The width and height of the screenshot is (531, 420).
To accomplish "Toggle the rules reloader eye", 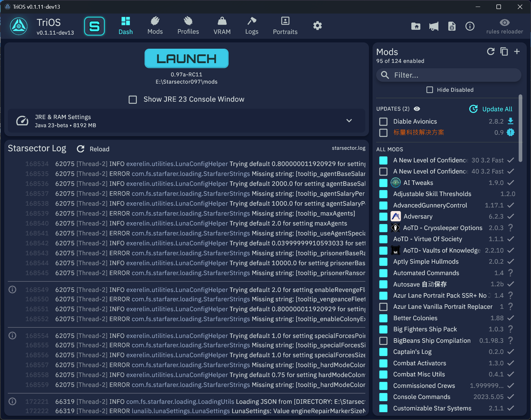I will [x=505, y=23].
